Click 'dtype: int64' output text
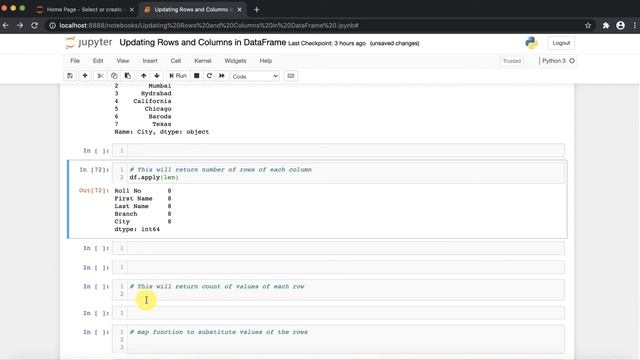Viewport: 640px width, 360px height. (137, 229)
